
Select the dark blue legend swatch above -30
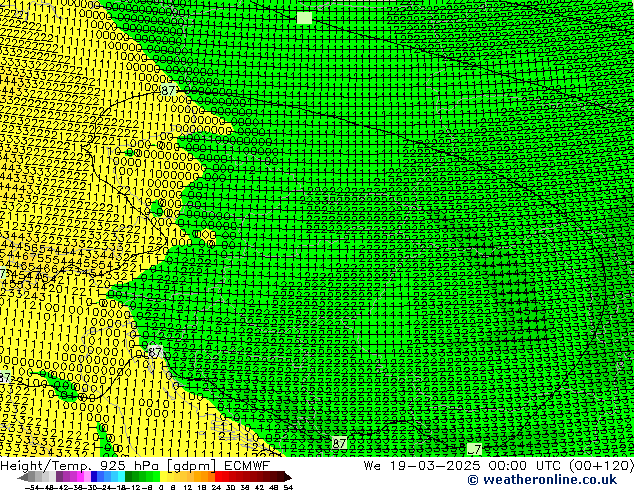click(x=94, y=477)
